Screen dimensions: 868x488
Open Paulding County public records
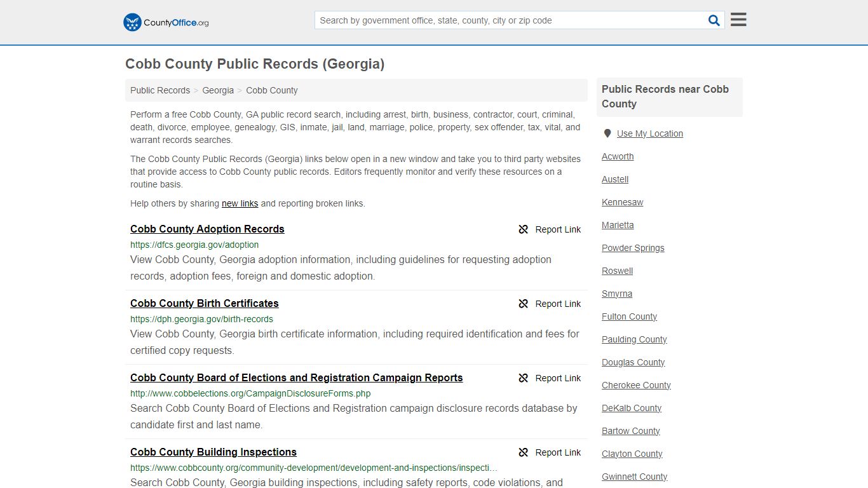634,339
